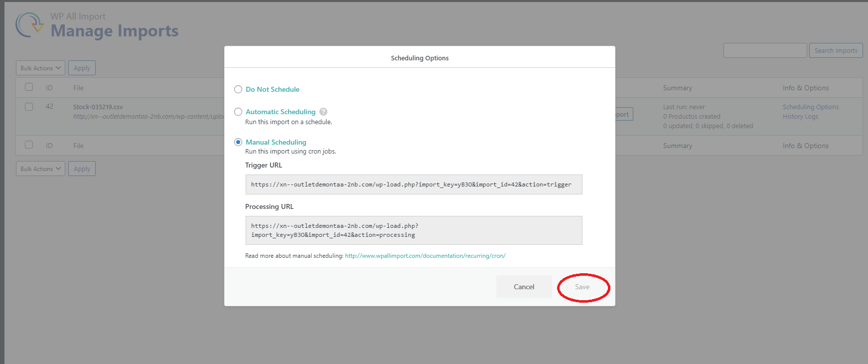Click the Manual Scheduling label

[x=276, y=142]
